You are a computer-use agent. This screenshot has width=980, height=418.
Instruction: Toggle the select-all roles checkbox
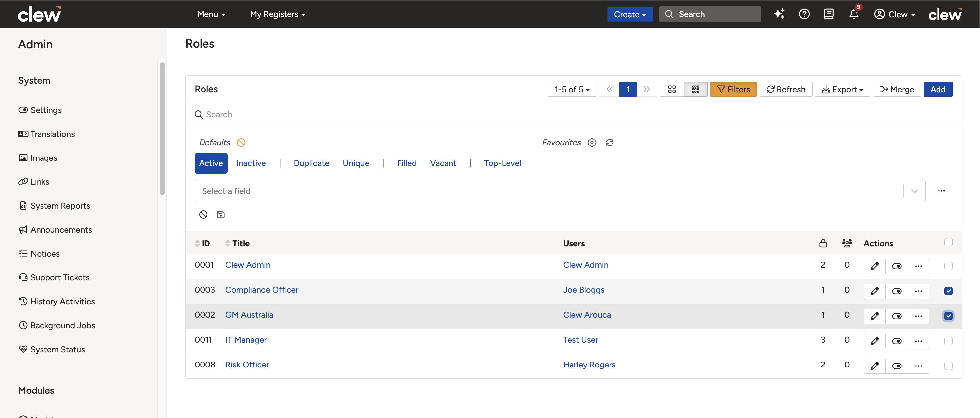pos(948,242)
